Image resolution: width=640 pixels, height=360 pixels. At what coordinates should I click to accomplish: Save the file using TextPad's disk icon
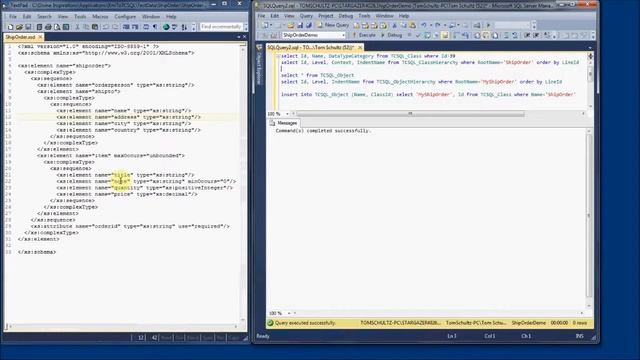(x=28, y=27)
